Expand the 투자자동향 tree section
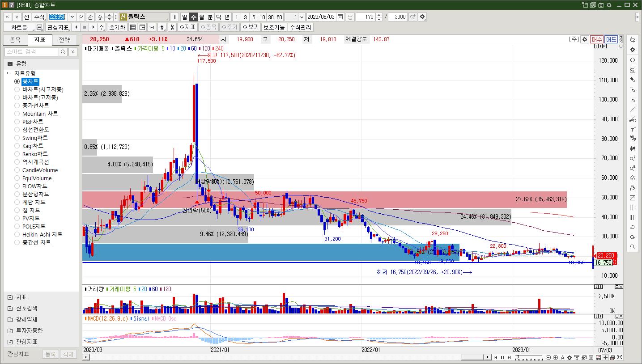The width and height of the screenshot is (642, 364). [x=10, y=330]
